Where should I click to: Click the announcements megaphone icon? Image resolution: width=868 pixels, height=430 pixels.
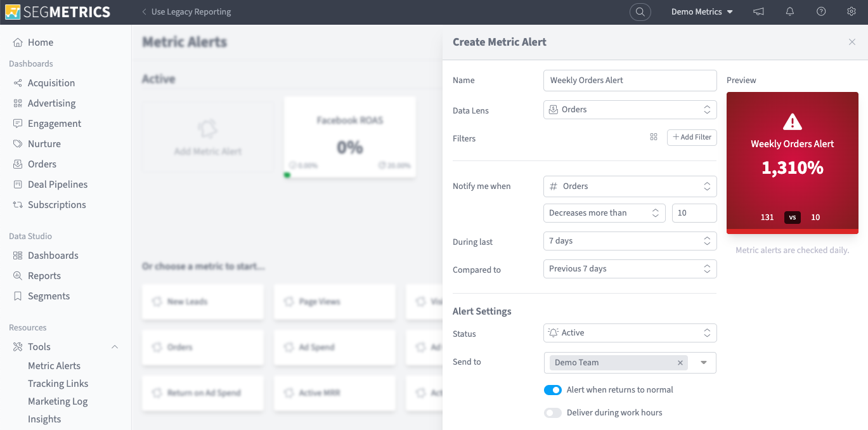coord(758,11)
